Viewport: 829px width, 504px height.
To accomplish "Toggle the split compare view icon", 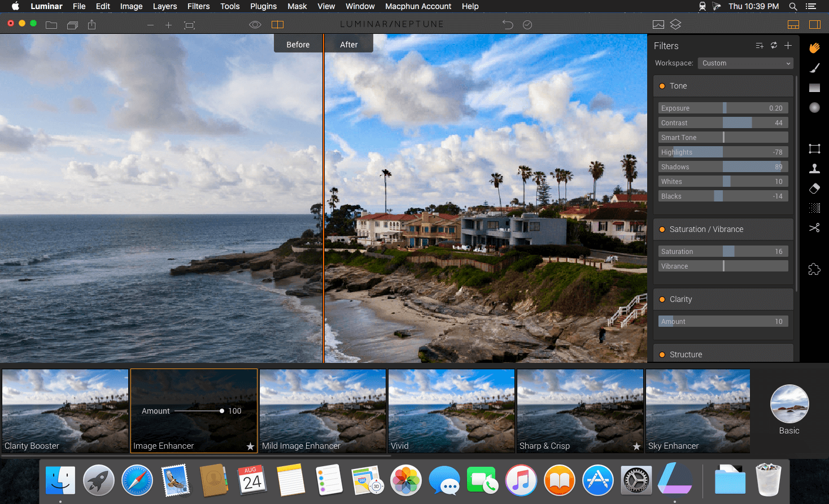I will coord(277,25).
